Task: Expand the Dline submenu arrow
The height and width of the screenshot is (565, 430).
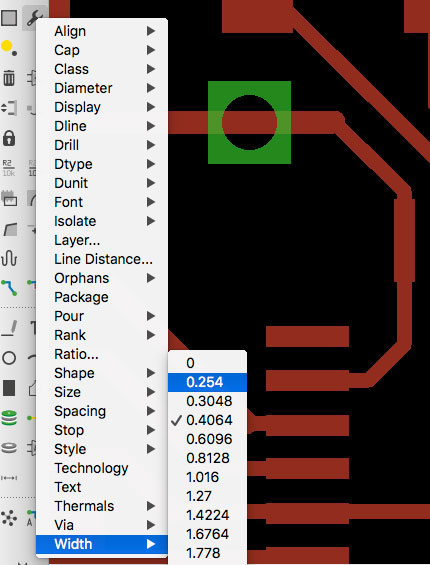Action: pyautogui.click(x=151, y=126)
